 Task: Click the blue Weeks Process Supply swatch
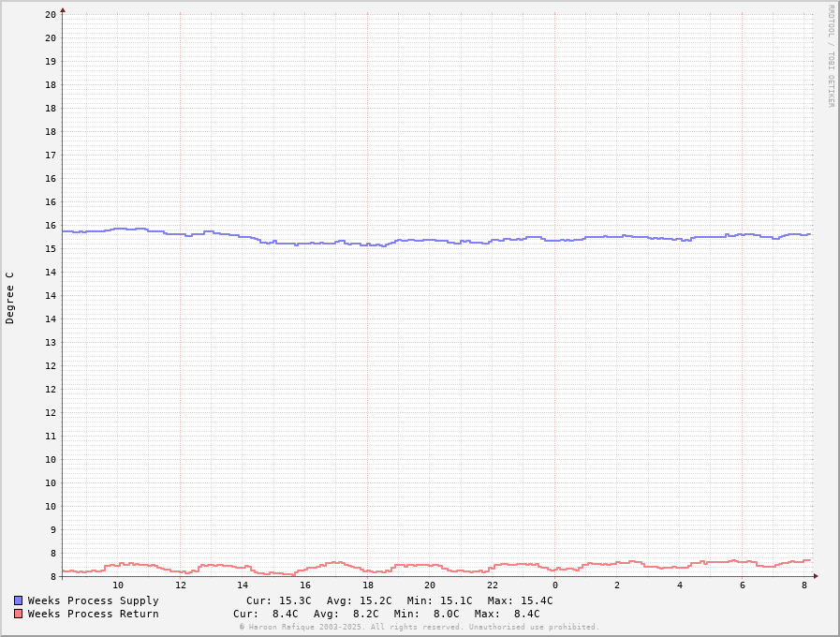click(x=18, y=600)
